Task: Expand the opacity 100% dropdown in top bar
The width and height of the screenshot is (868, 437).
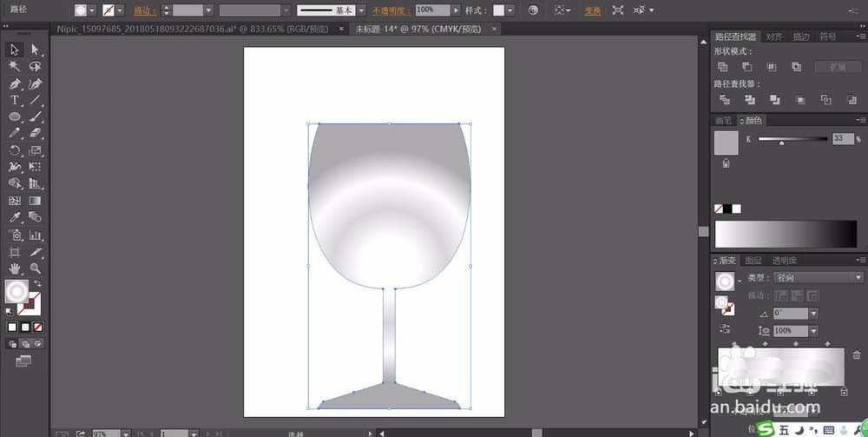Action: pos(457,10)
